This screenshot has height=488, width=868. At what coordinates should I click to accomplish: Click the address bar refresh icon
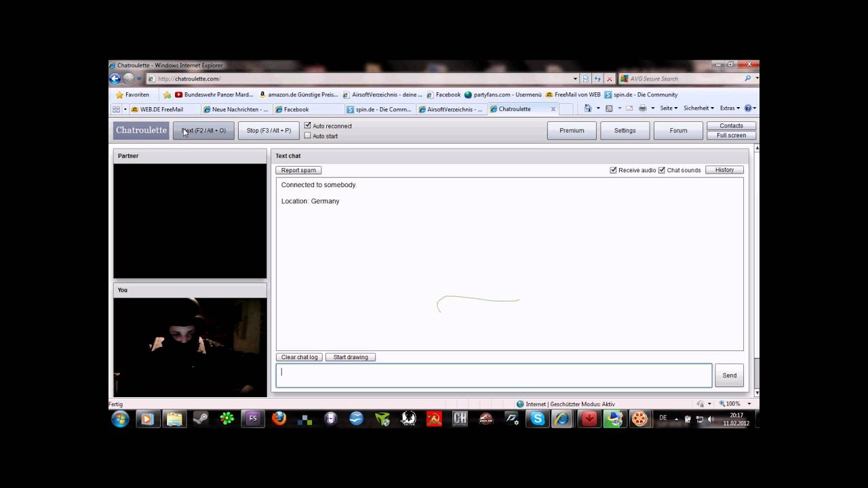[x=597, y=79]
